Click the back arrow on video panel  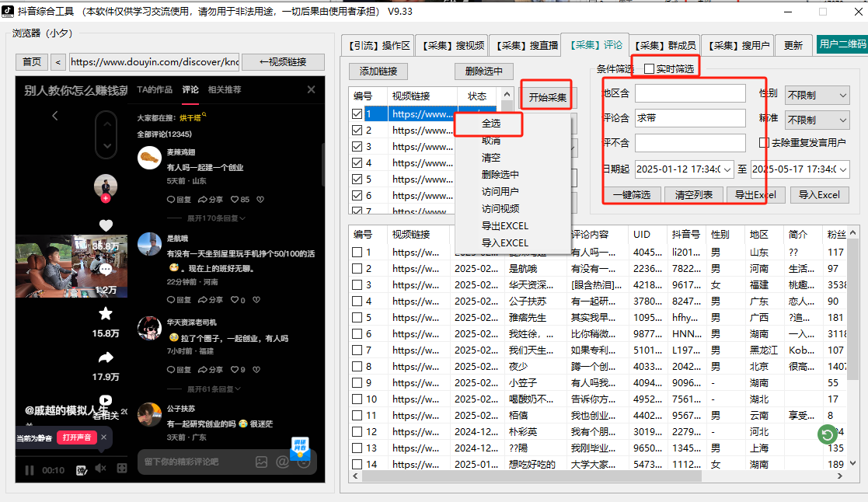(55, 116)
